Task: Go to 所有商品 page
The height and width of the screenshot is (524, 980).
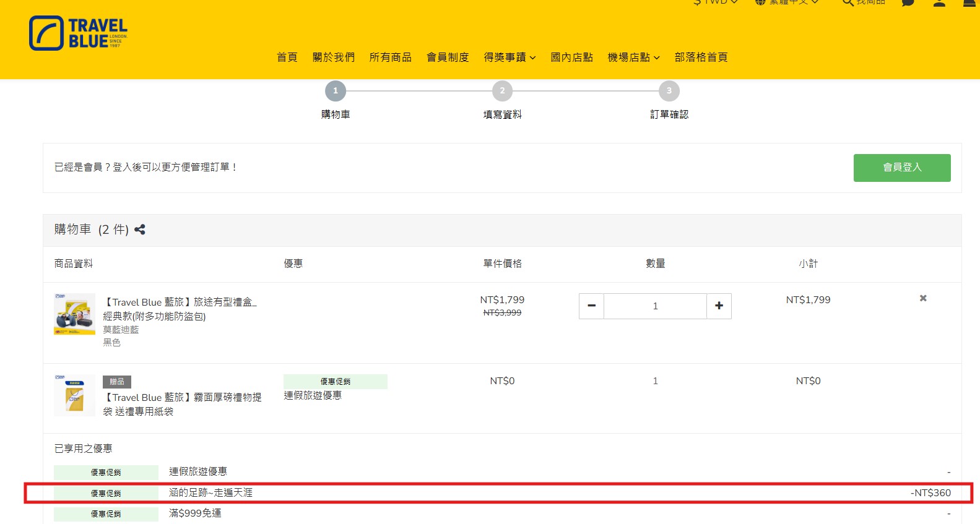Action: point(390,58)
